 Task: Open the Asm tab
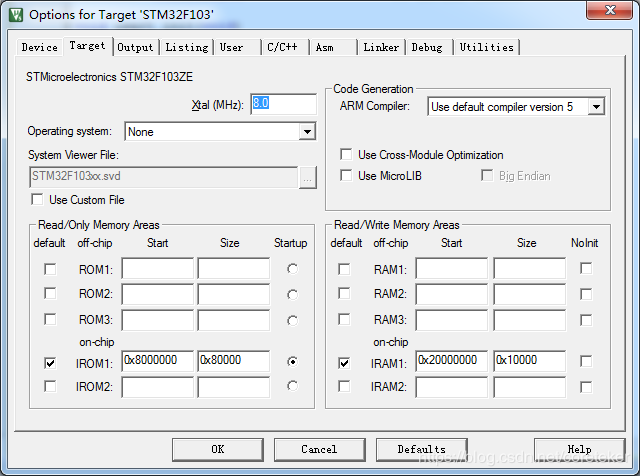coord(333,47)
